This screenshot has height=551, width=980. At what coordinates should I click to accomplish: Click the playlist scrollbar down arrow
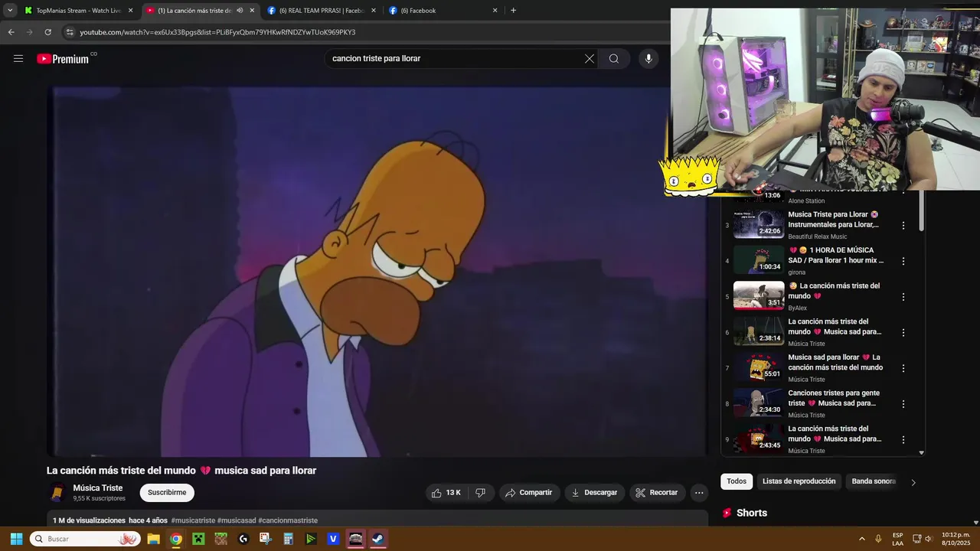[921, 453]
